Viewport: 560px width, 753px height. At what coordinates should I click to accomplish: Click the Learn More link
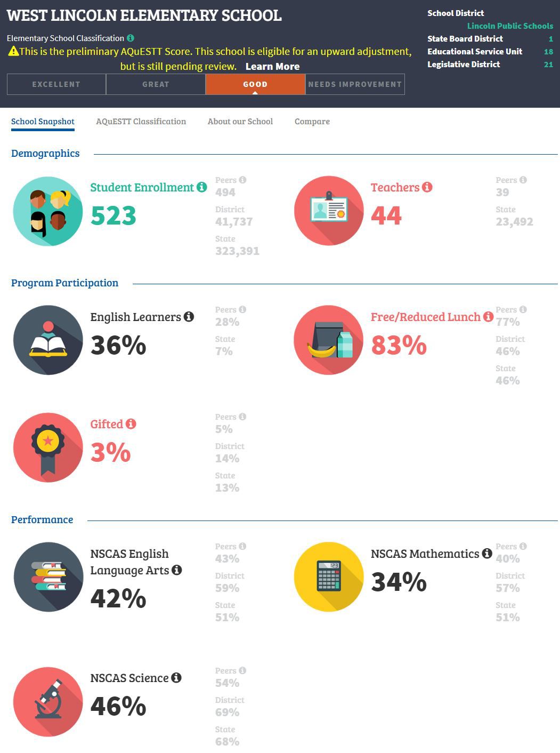tap(272, 67)
